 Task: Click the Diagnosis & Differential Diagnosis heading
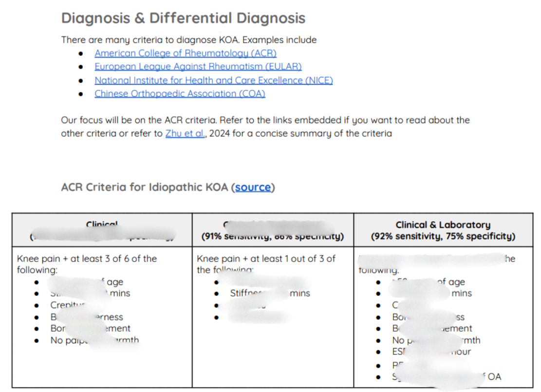tap(183, 19)
